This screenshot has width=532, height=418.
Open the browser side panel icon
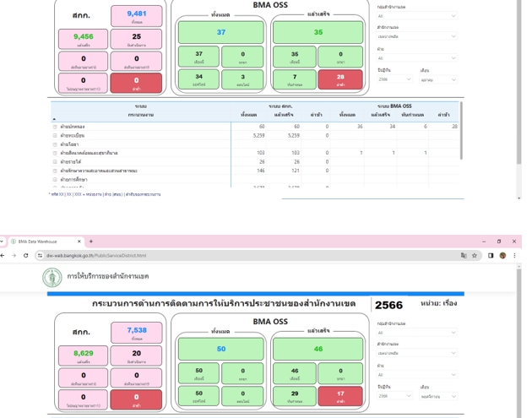click(x=491, y=255)
